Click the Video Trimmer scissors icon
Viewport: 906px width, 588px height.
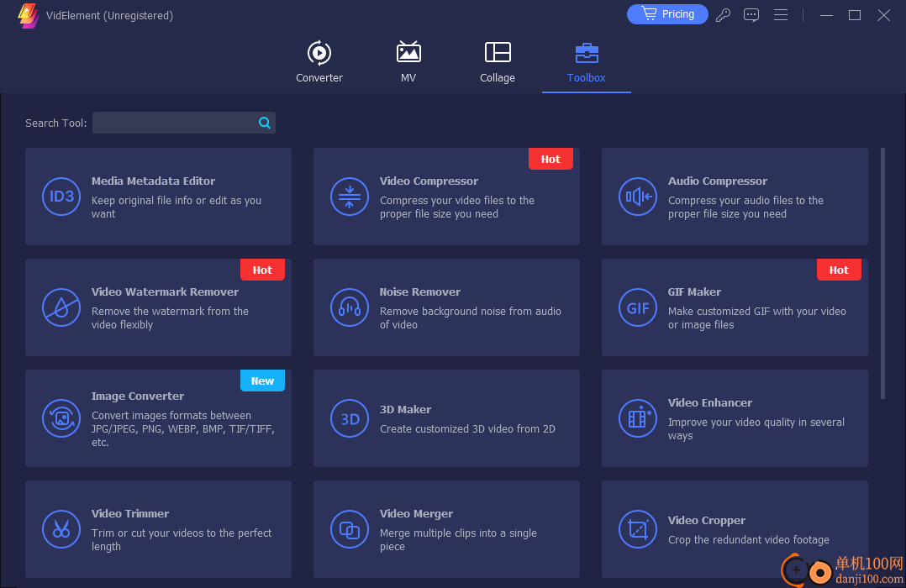click(x=61, y=529)
